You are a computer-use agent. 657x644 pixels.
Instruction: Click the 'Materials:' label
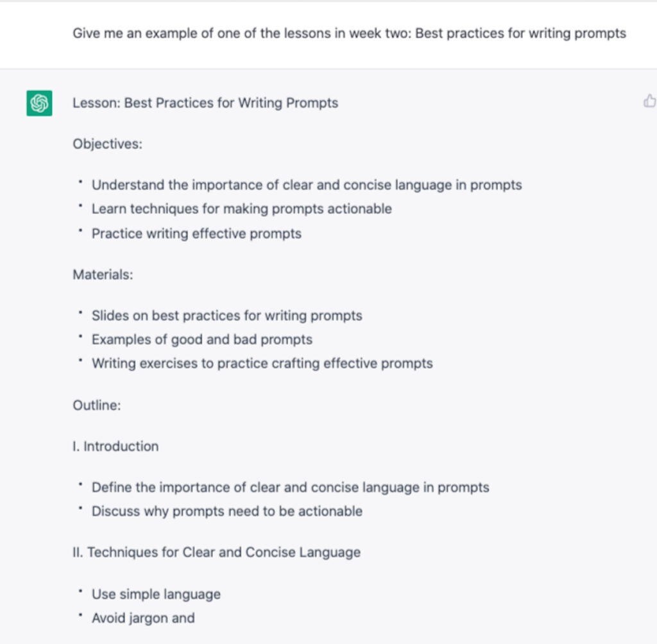pyautogui.click(x=103, y=275)
